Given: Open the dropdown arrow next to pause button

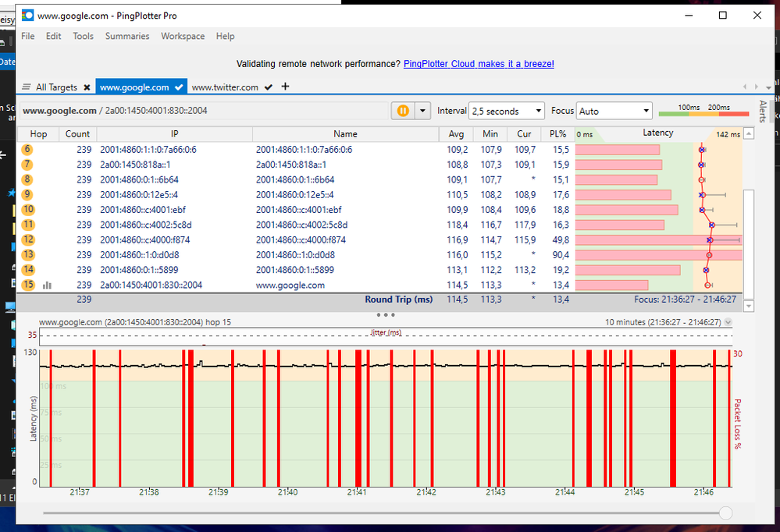Looking at the screenshot, I should (x=423, y=110).
